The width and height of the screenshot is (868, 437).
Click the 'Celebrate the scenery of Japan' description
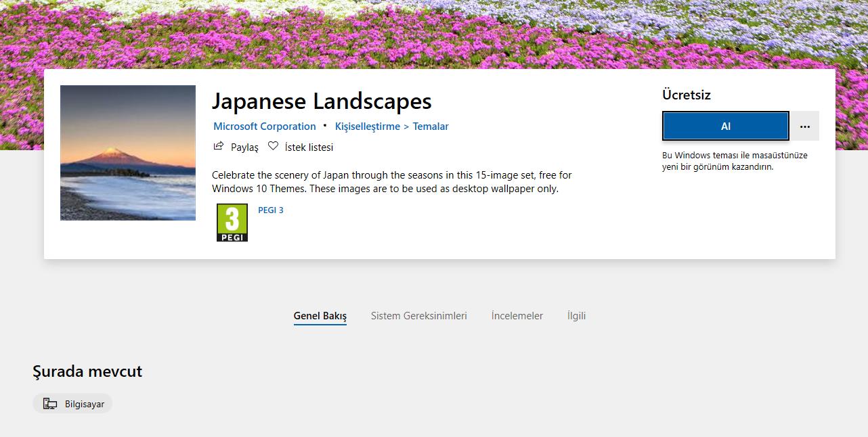click(392, 182)
